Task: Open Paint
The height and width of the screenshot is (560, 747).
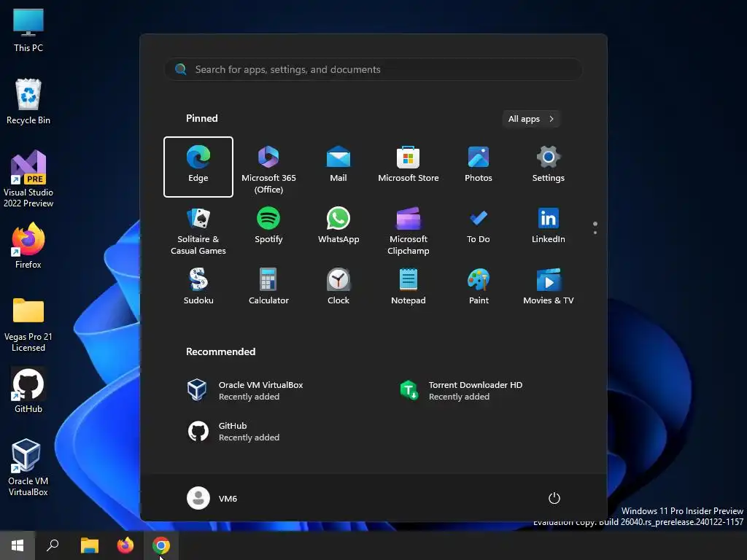Action: (479, 287)
